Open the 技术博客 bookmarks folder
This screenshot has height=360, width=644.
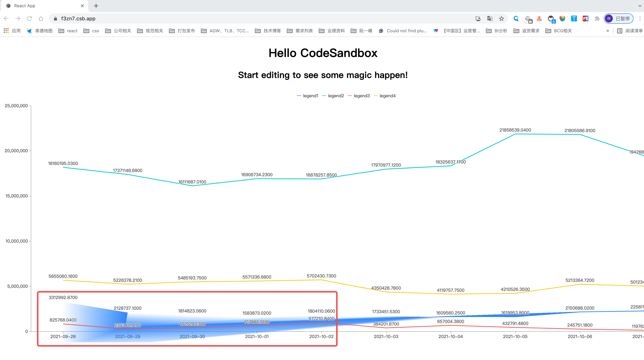click(268, 31)
